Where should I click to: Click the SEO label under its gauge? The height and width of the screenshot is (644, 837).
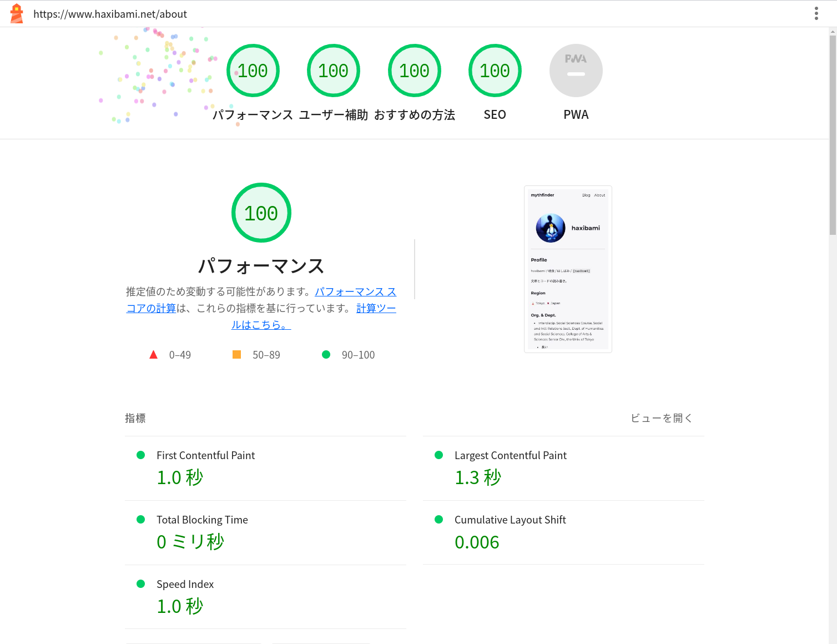coord(495,114)
